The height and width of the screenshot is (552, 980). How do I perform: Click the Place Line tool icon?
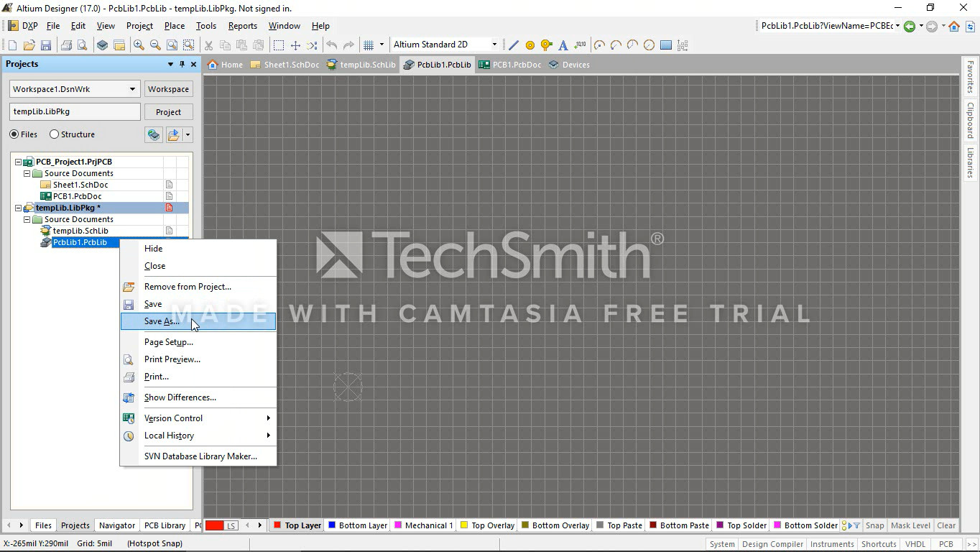[x=513, y=45]
